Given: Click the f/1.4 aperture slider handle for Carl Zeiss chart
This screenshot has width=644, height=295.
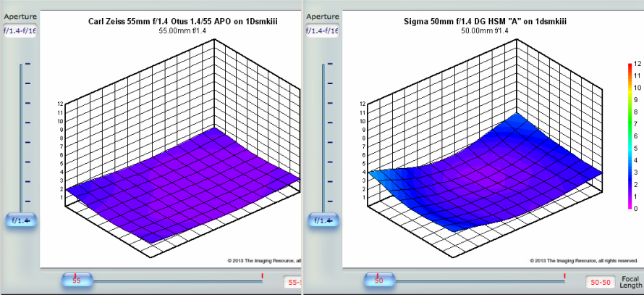Looking at the screenshot, I should coord(21,221).
